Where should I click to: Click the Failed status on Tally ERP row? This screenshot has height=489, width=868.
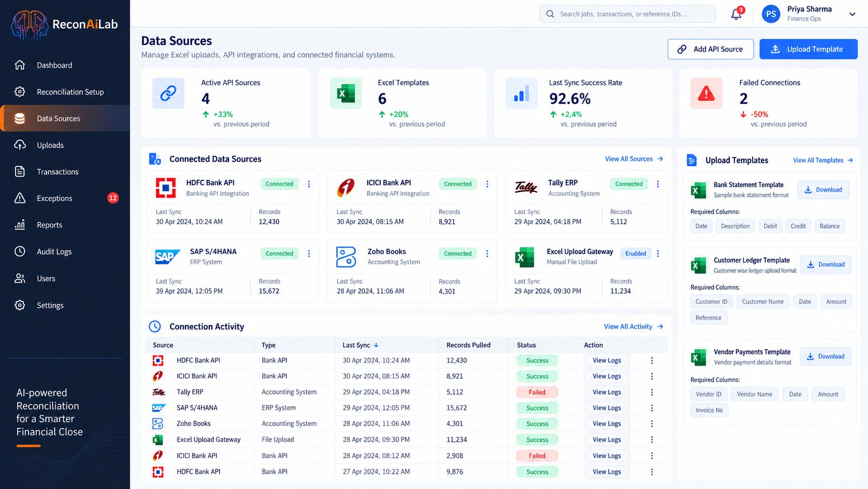click(537, 392)
